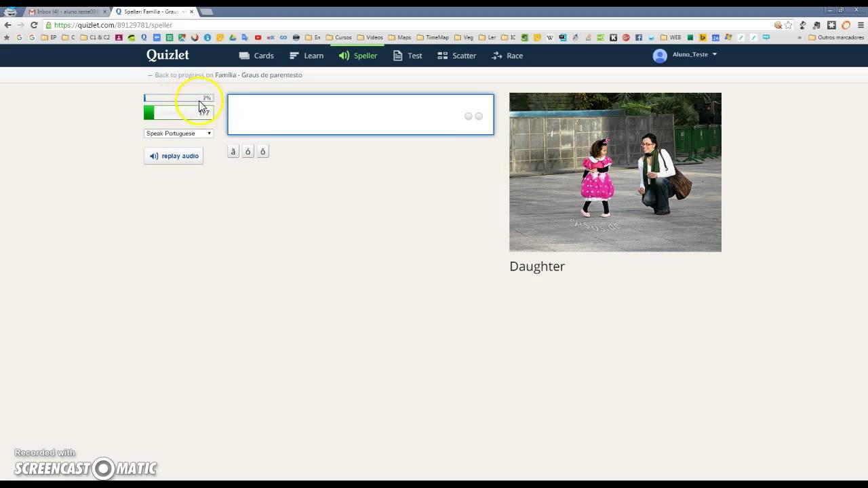Open the Test mode
Image resolution: width=868 pixels, height=488 pixels.
tap(408, 56)
